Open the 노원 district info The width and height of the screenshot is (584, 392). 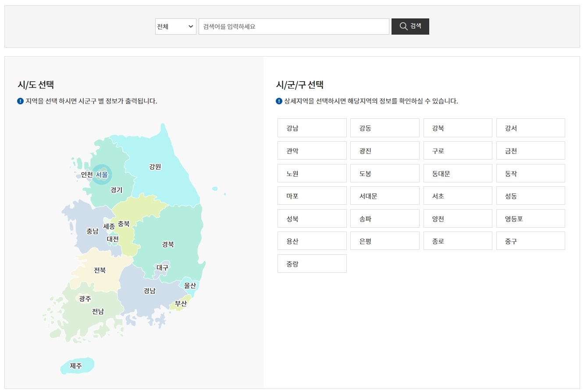(312, 173)
